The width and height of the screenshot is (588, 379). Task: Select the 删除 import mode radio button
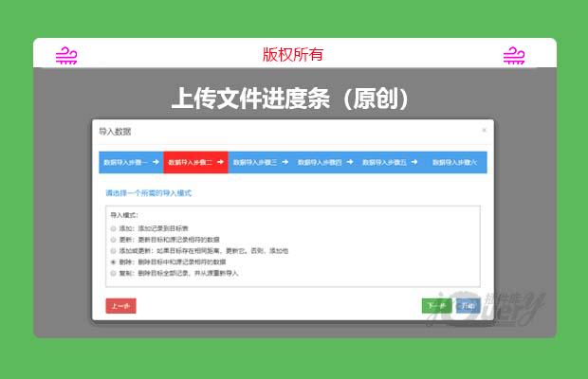click(114, 262)
